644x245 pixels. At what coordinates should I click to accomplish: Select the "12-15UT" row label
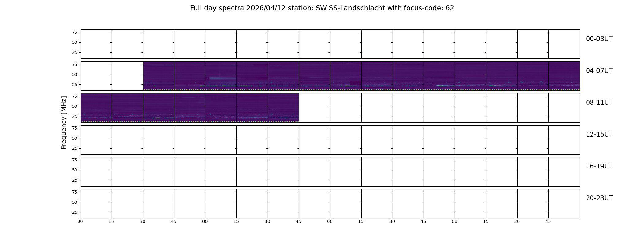point(599,134)
